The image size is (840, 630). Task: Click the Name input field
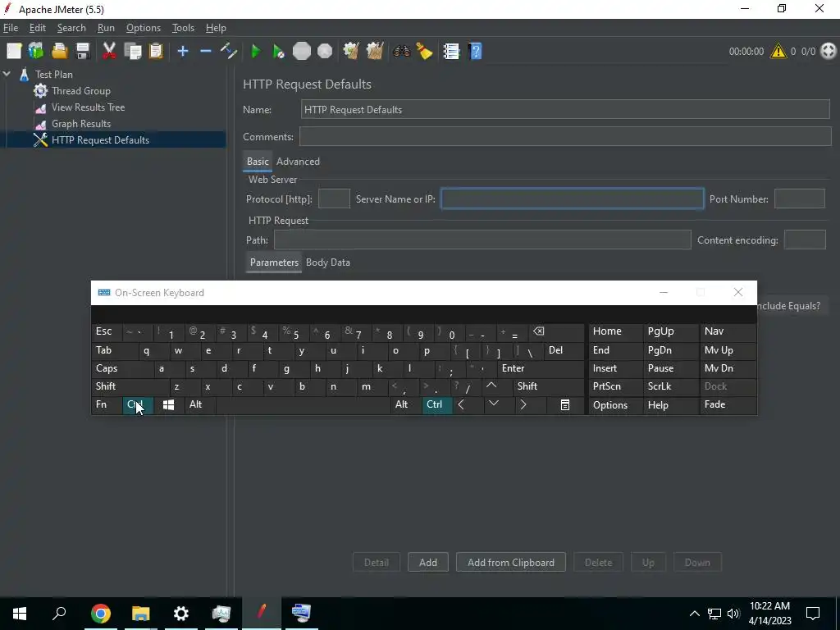coord(565,110)
